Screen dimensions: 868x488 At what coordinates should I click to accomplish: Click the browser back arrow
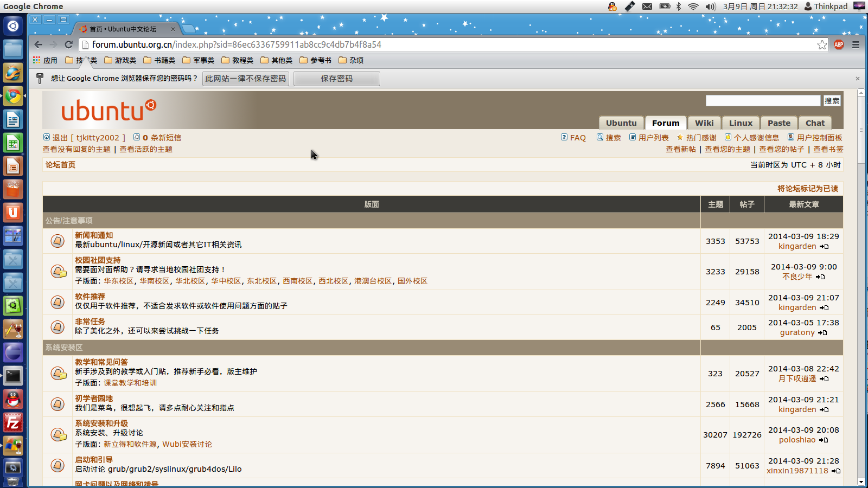click(38, 44)
